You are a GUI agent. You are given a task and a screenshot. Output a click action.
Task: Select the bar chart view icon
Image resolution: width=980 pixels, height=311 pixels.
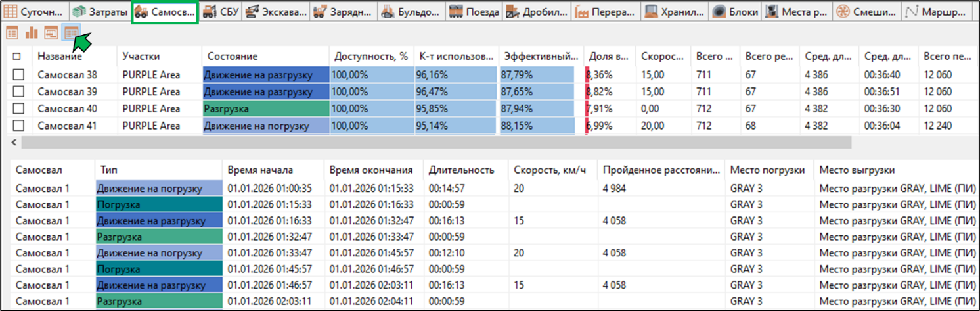click(x=31, y=32)
